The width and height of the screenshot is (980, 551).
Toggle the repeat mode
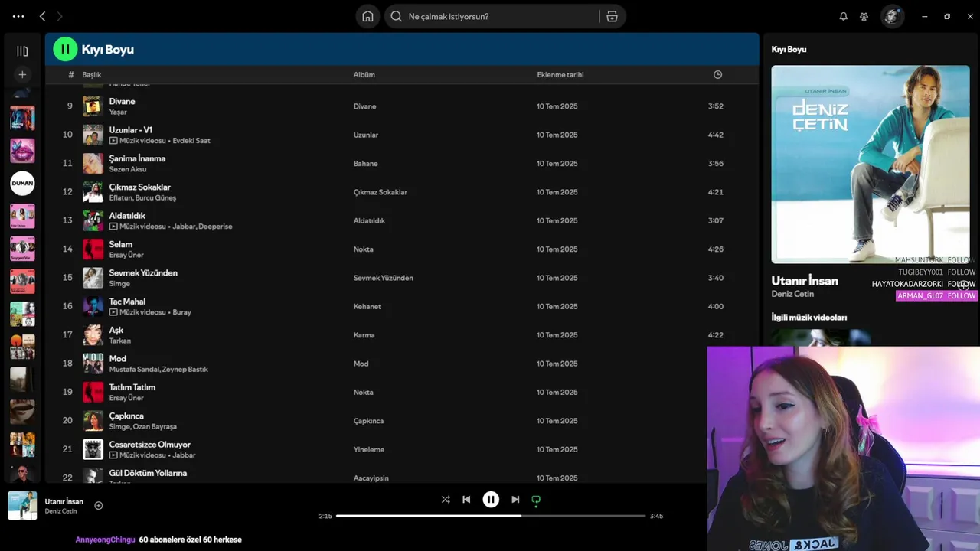click(536, 499)
